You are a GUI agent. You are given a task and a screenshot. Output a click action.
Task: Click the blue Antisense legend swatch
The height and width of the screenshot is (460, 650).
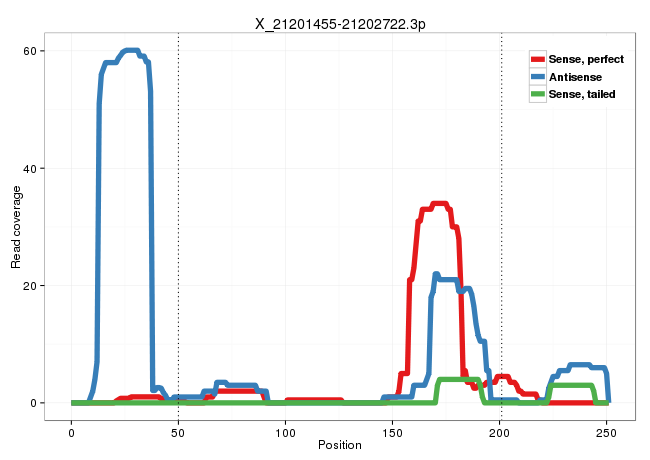pyautogui.click(x=538, y=76)
